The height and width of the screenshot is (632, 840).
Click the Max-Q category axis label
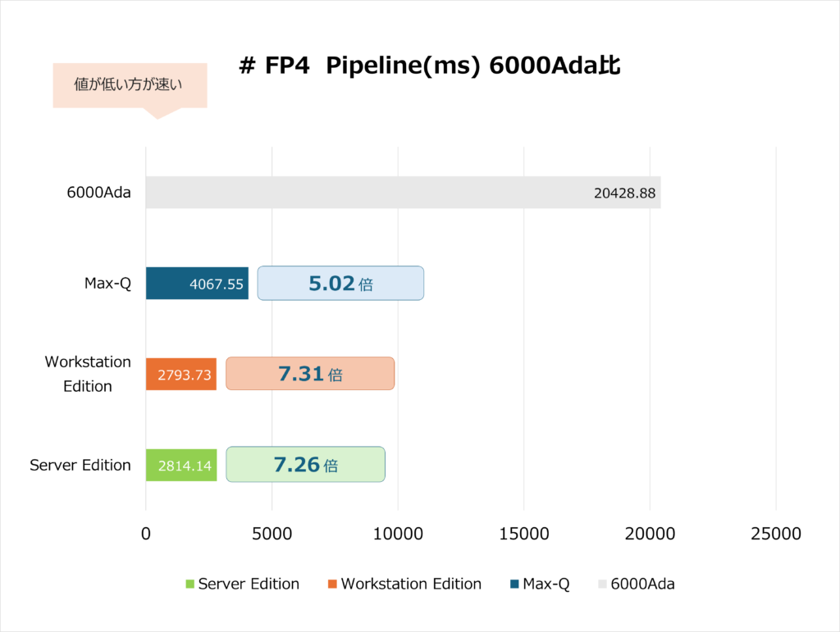[108, 284]
